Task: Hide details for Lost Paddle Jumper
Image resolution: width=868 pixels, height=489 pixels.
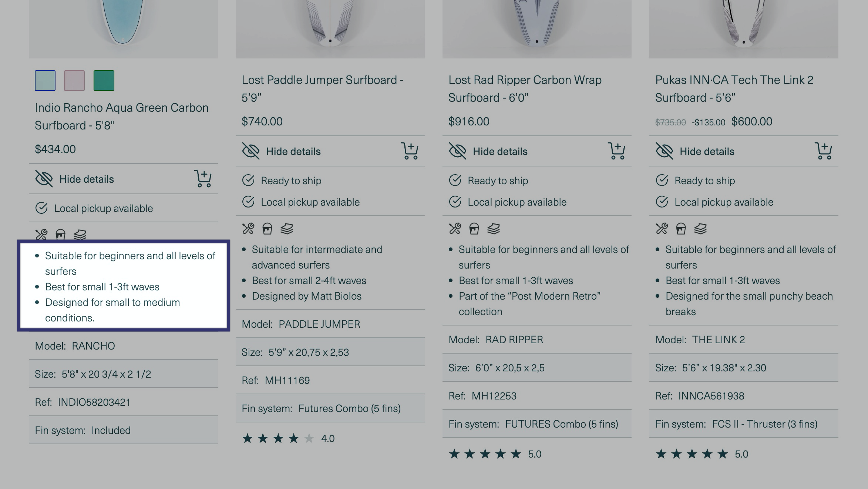Action: tap(282, 151)
